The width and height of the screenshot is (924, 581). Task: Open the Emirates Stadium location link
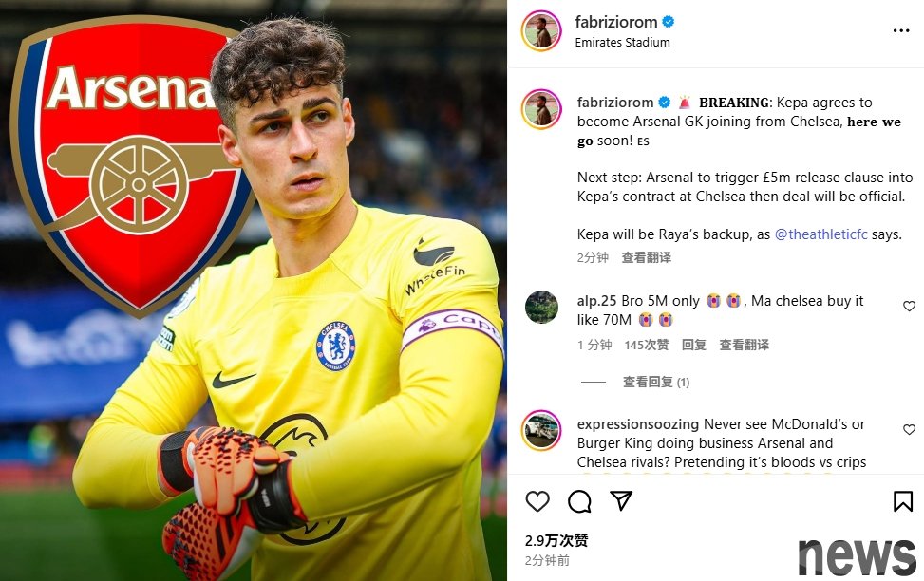(x=622, y=42)
